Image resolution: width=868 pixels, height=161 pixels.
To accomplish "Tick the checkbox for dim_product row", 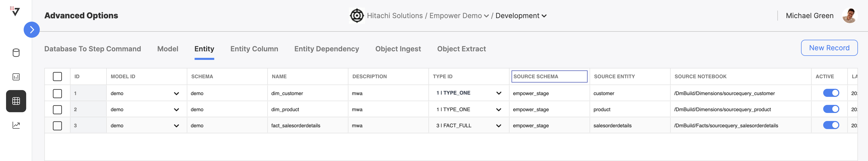I will point(57,109).
